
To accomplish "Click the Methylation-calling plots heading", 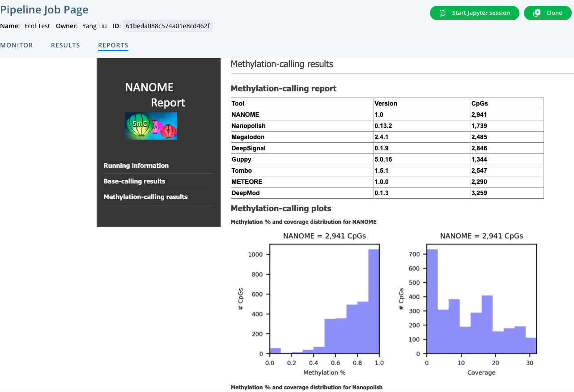I will click(281, 209).
